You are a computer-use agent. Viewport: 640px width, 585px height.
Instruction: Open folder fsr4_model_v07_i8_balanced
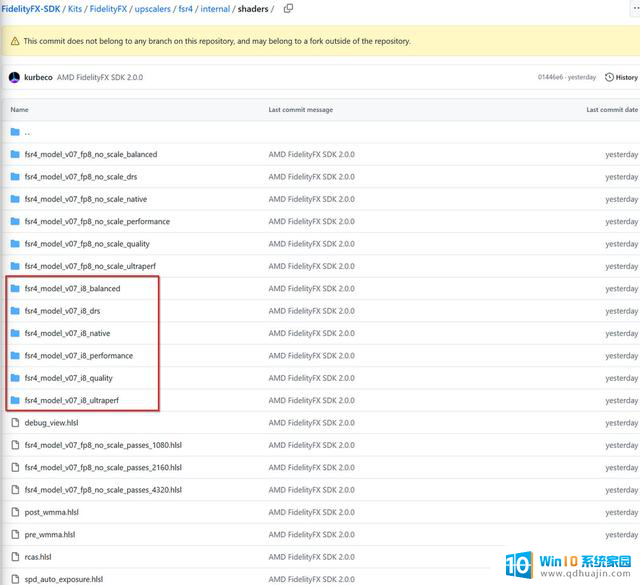(x=72, y=289)
